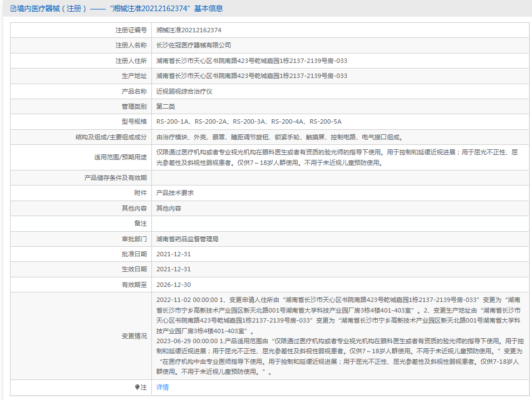
Task: Click 产品技术要求 in the 附件 row
Action: (175, 193)
